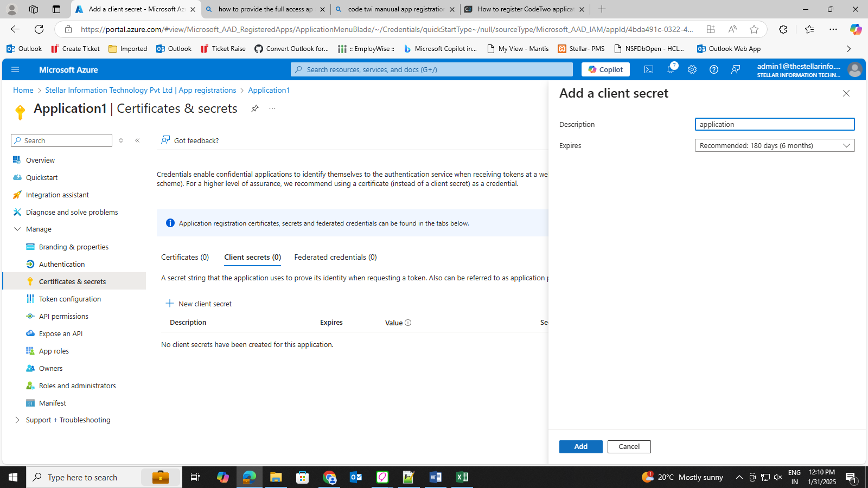The width and height of the screenshot is (868, 488).
Task: Add this page to favorites star icon
Action: point(754,29)
